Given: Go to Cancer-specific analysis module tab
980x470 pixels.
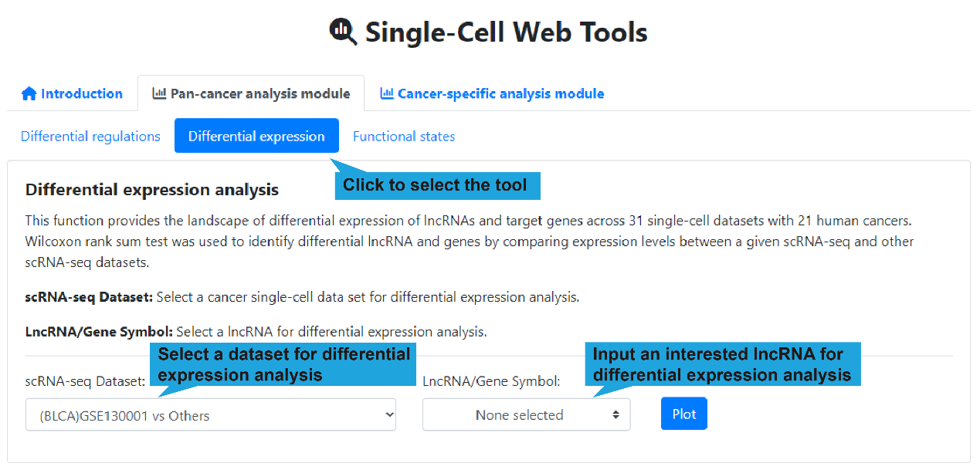Looking at the screenshot, I should click(x=500, y=94).
